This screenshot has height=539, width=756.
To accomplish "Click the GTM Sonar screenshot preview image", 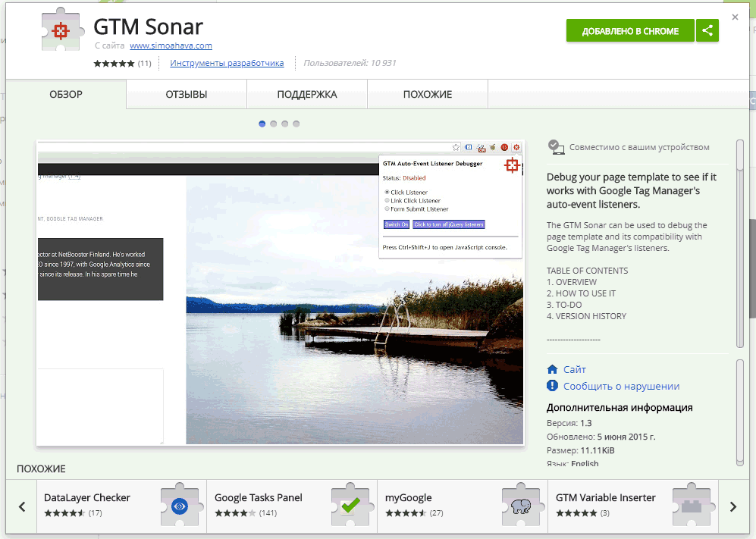I will click(x=281, y=293).
